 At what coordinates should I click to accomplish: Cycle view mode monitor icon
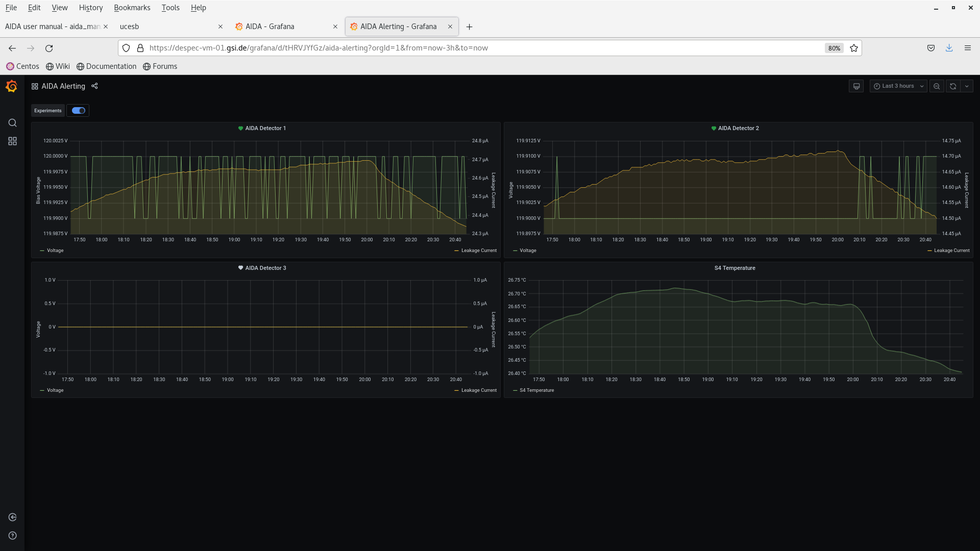[x=856, y=86]
